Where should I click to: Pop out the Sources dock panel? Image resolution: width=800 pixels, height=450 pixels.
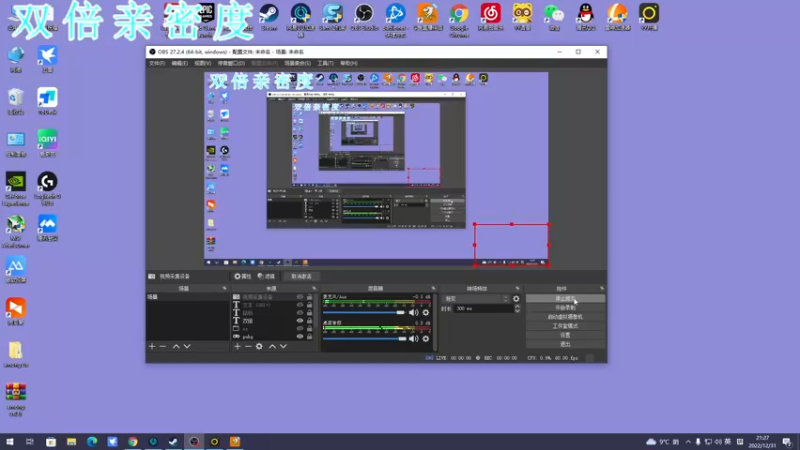click(x=314, y=289)
